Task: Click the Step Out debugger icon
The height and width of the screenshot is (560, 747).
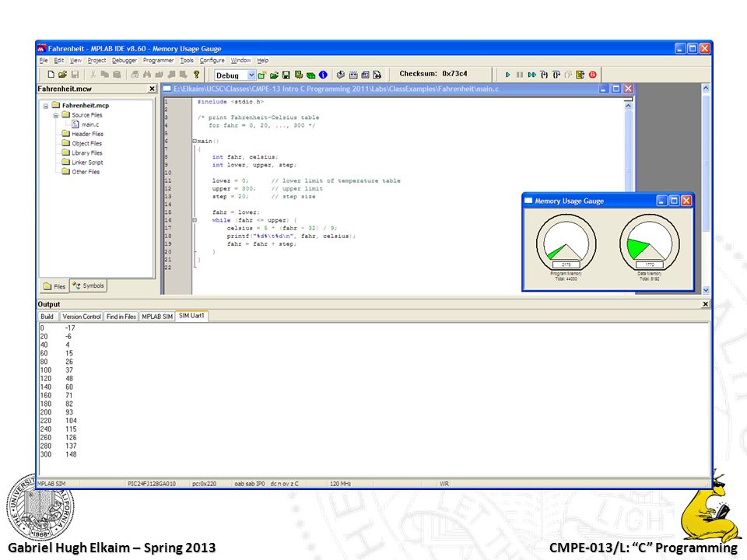Action: point(568,75)
